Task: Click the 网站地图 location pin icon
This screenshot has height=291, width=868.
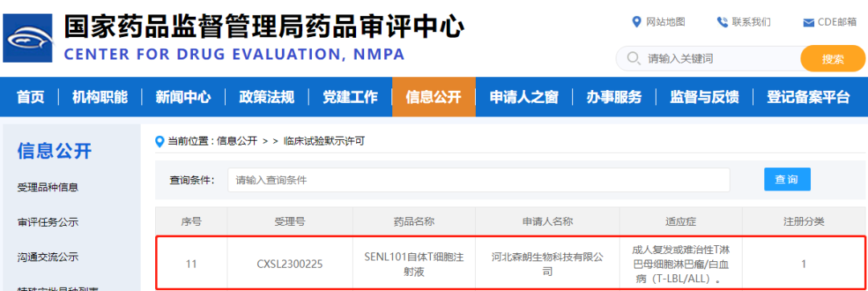Action: point(636,23)
